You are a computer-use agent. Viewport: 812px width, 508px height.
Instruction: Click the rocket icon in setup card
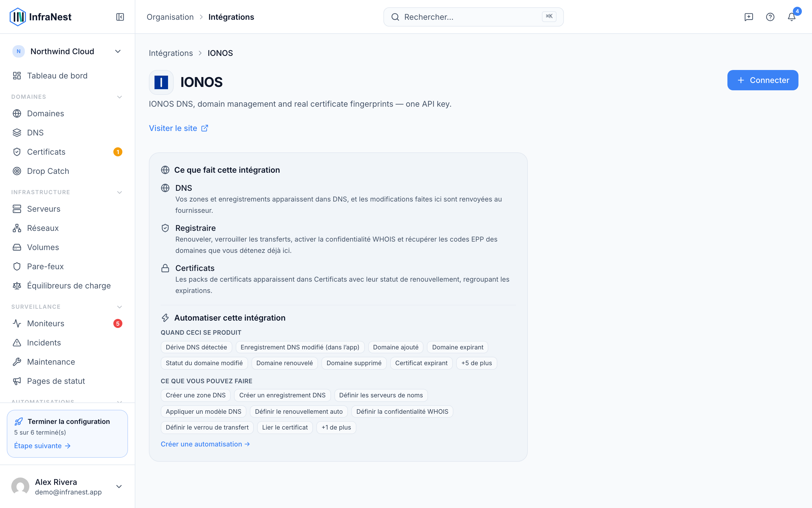coord(19,421)
